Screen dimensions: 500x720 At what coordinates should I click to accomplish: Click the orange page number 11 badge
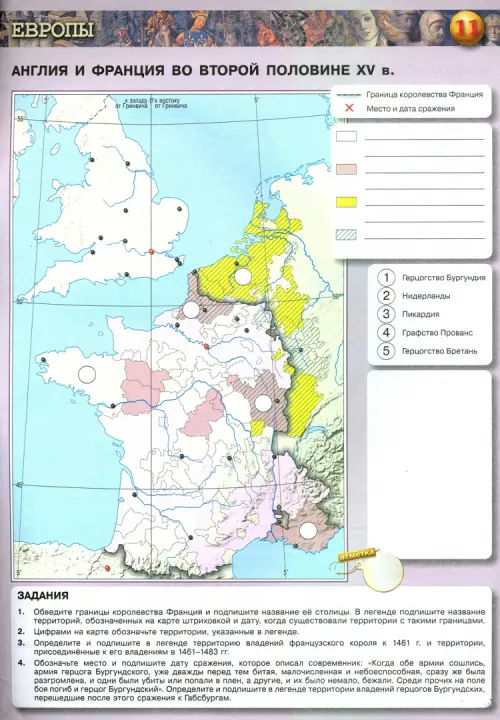pos(466,28)
